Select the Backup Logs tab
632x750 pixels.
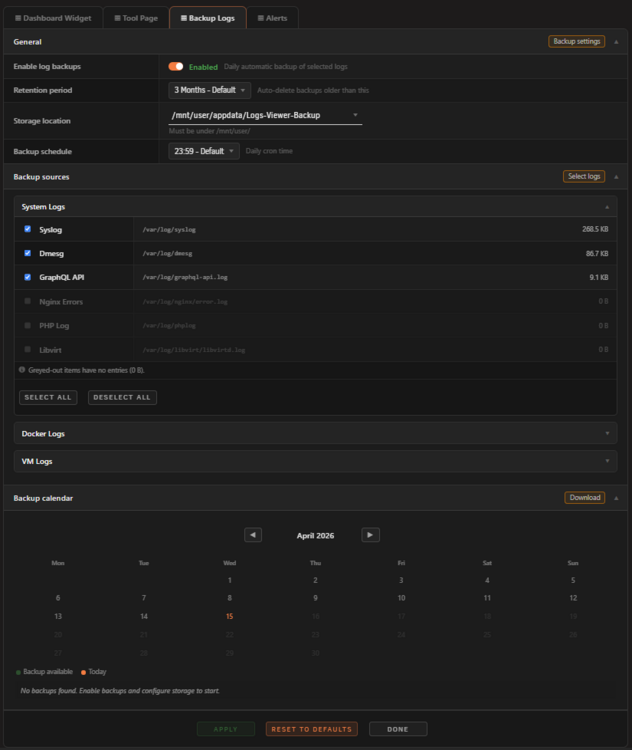click(208, 18)
